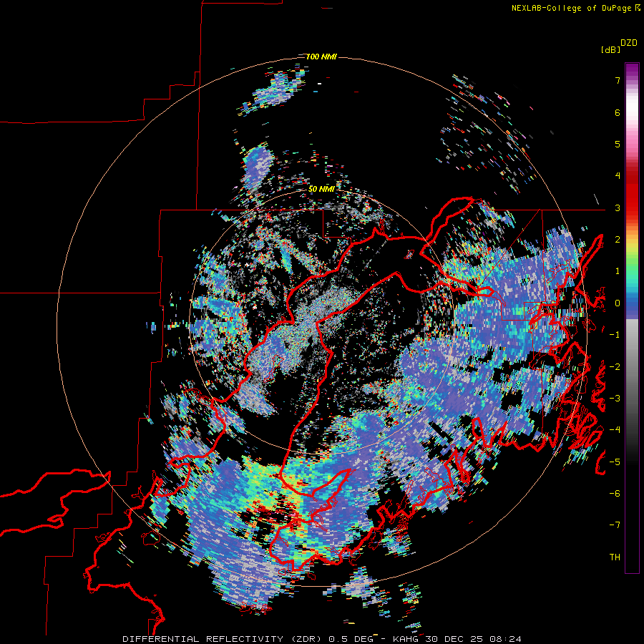Click the 3 value on legend
This screenshot has height=644, width=644.
point(618,208)
